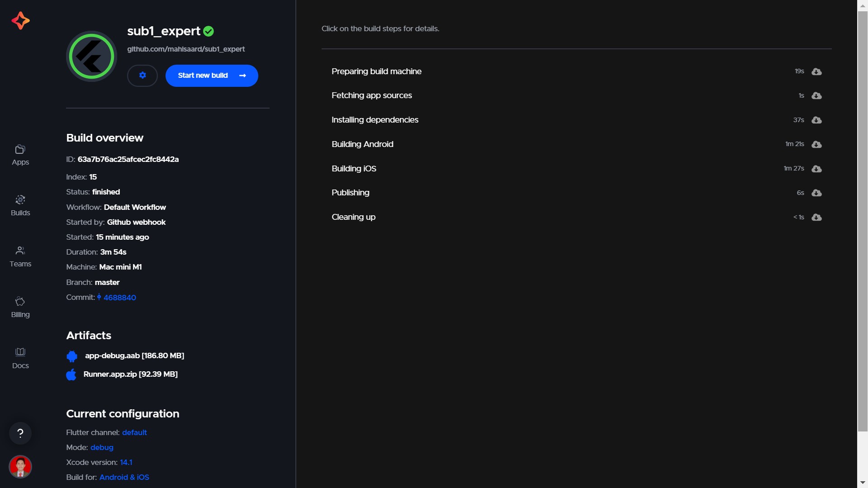Click the Codemagic logo
Viewport: 868px width, 488px height.
(x=20, y=20)
